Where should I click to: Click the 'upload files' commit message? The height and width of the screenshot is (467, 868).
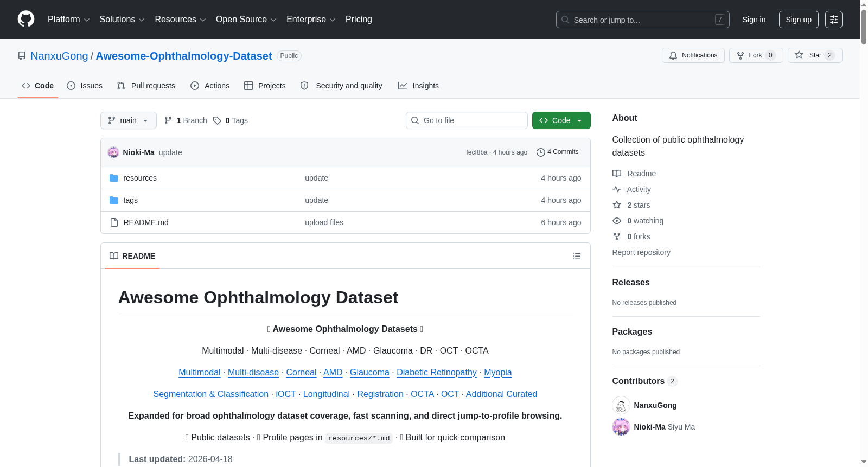[324, 222]
